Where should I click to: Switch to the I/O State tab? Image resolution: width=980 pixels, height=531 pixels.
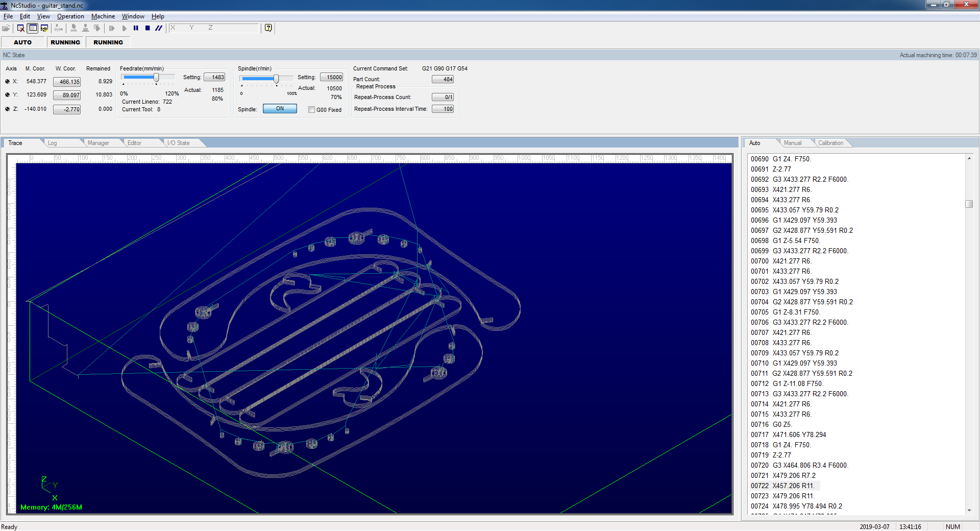coord(178,143)
